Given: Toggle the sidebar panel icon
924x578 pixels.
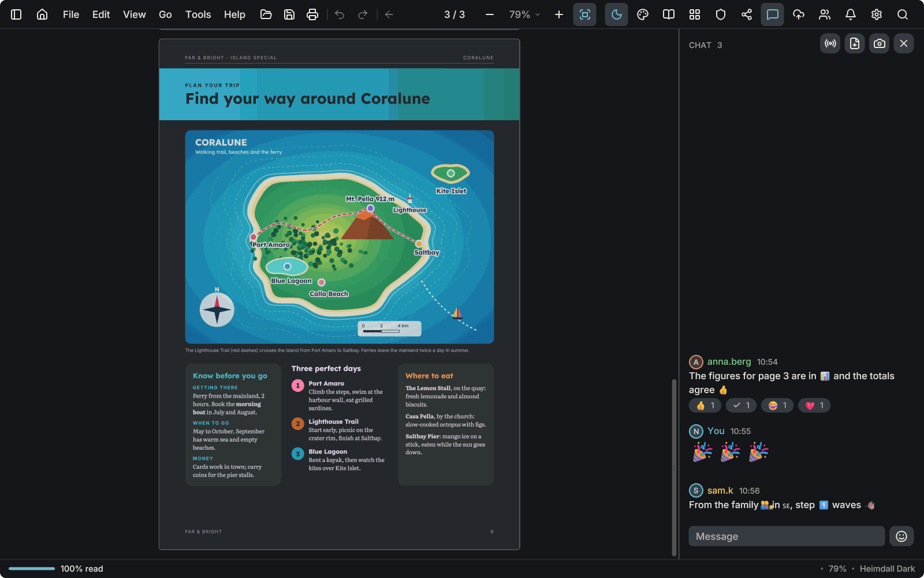Looking at the screenshot, I should pyautogui.click(x=16, y=14).
